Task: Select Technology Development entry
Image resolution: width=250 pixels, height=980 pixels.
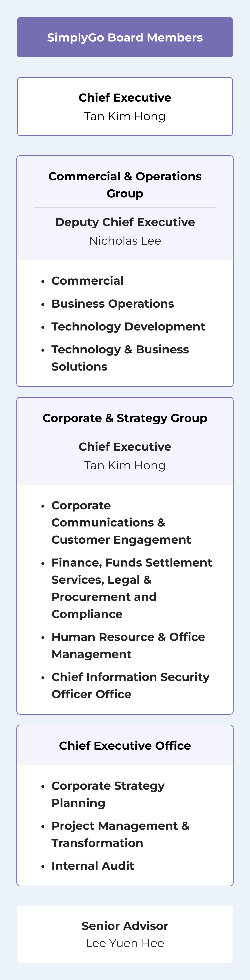Action: coord(128,326)
